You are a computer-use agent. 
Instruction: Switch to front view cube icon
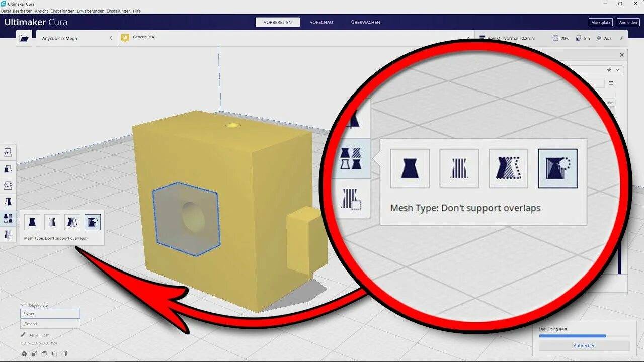pyautogui.click(x=34, y=354)
